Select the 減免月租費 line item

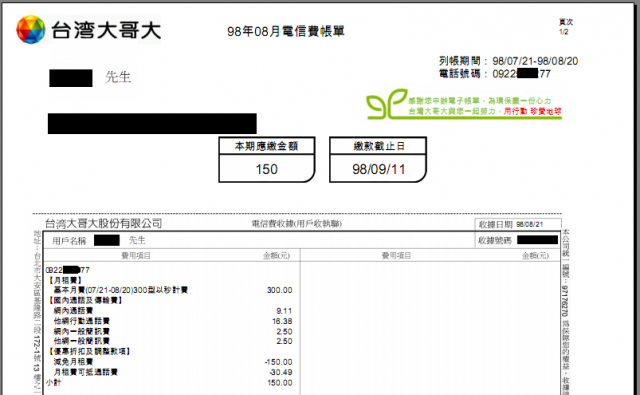(73, 362)
